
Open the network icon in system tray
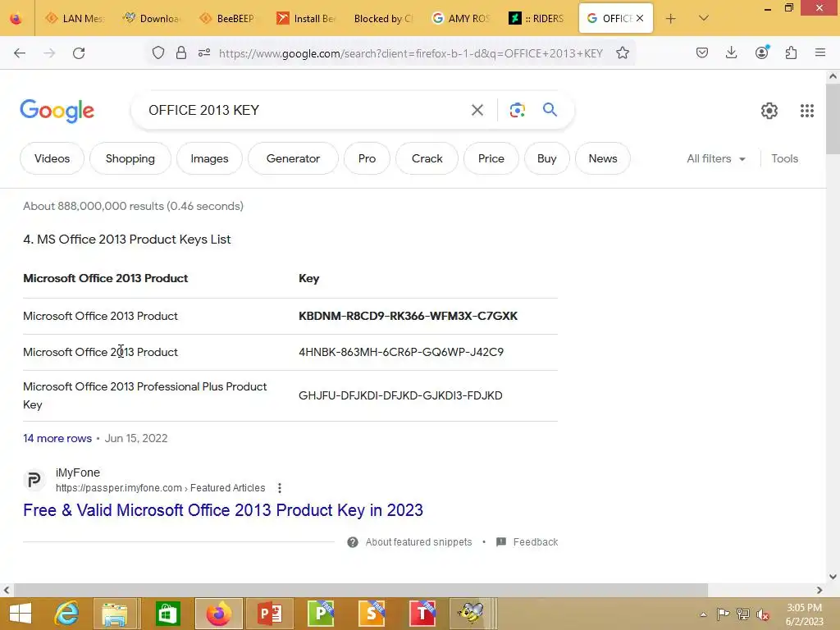742,614
